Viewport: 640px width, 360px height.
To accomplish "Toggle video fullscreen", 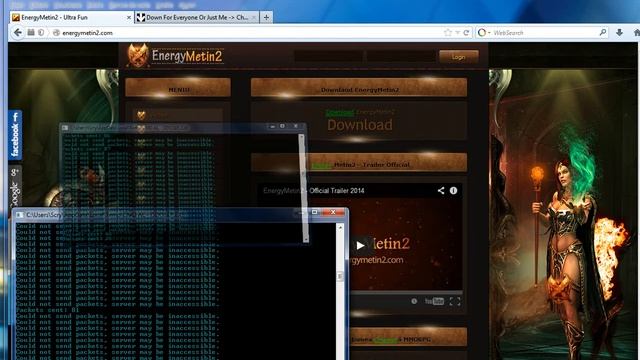I will point(455,301).
